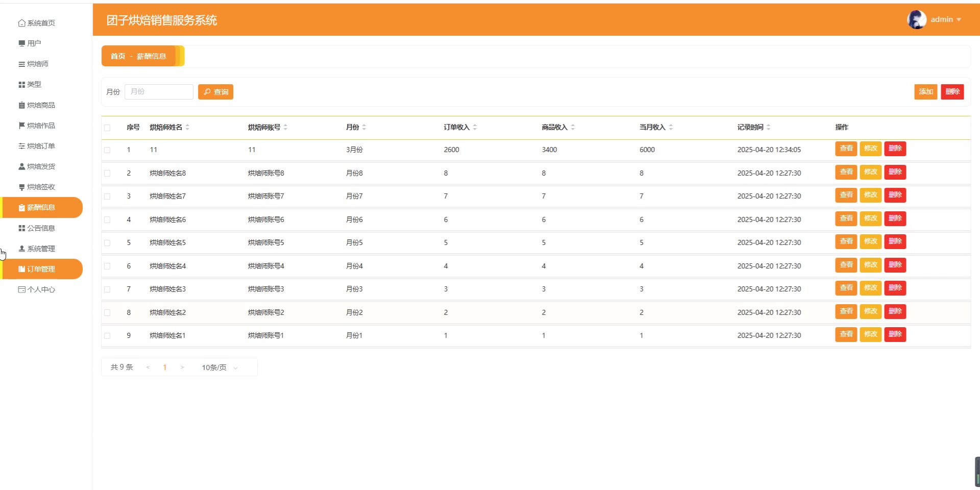
Task: Click the 烘焙订单 sidebar icon
Action: pos(21,146)
